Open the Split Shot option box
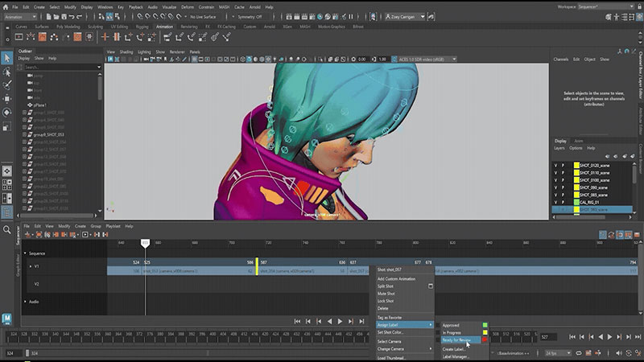644x362 pixels. 430,286
